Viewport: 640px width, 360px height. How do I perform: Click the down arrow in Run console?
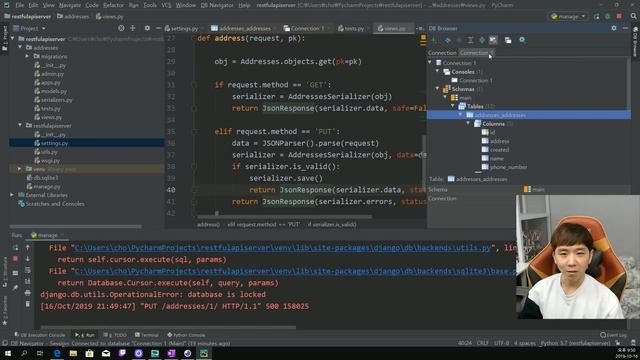(x=28, y=259)
